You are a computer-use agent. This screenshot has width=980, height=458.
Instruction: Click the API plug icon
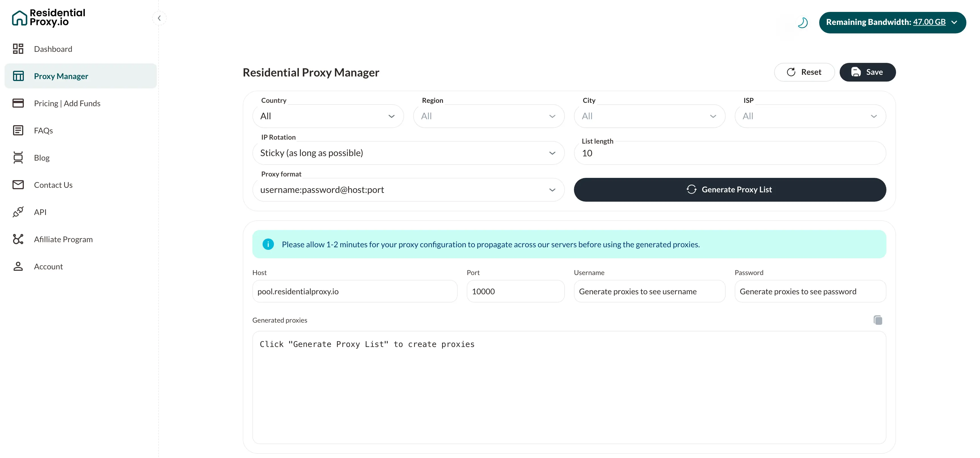coord(18,212)
